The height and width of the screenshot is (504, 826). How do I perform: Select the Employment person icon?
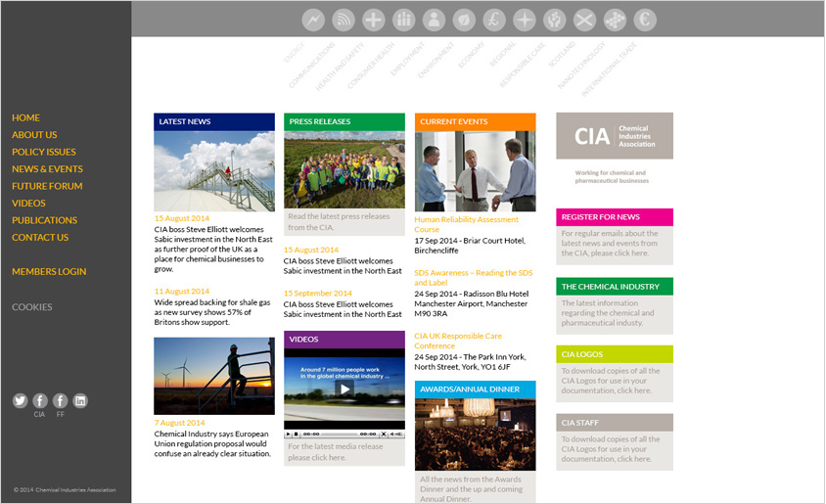pyautogui.click(x=435, y=20)
